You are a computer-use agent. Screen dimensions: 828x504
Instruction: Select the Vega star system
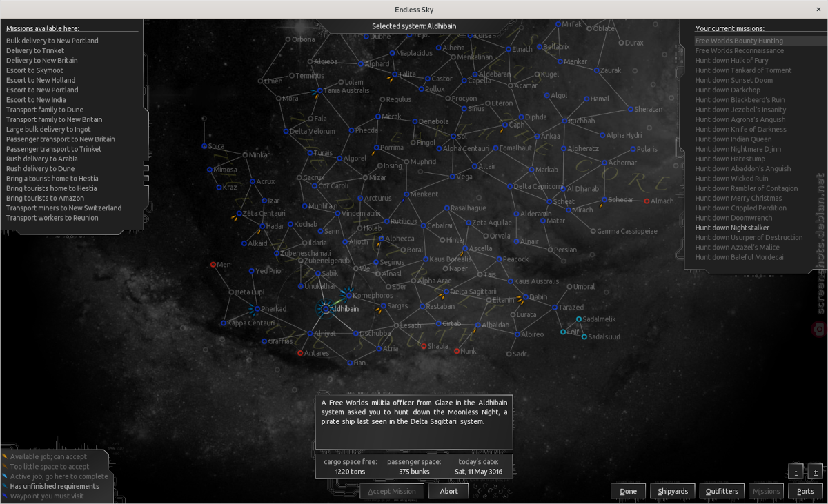pos(453,177)
